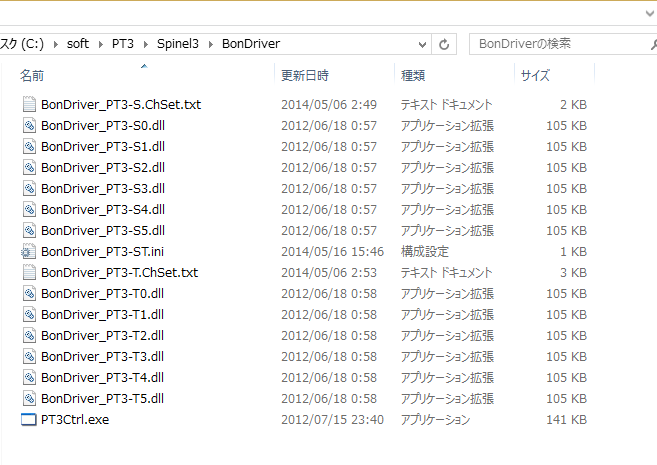
Task: Select the BonDriver_PT3-S0.dll file icon
Action: point(29,125)
